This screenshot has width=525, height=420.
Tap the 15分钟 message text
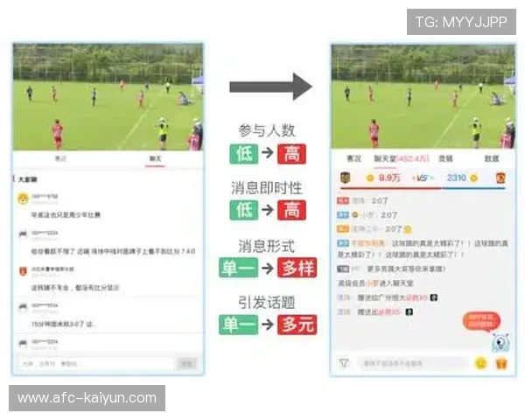point(63,325)
